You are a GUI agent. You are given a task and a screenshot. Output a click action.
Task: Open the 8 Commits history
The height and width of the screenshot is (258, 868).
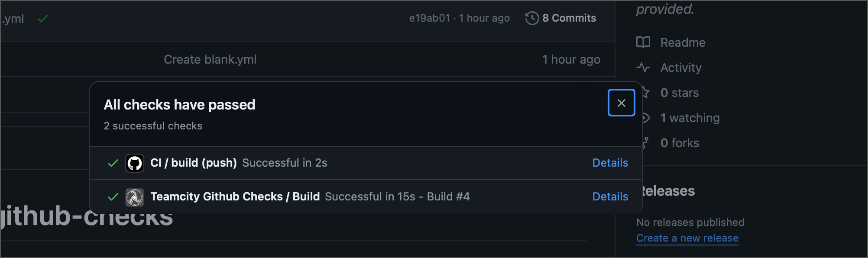click(x=569, y=18)
